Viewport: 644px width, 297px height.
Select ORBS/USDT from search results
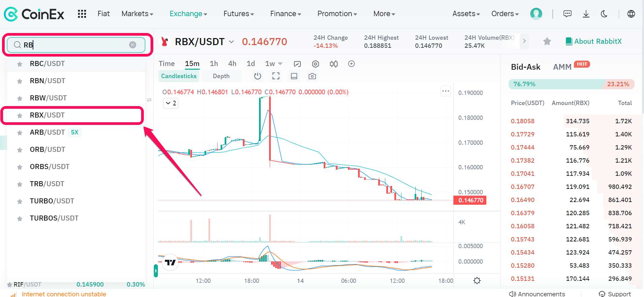tap(76, 167)
